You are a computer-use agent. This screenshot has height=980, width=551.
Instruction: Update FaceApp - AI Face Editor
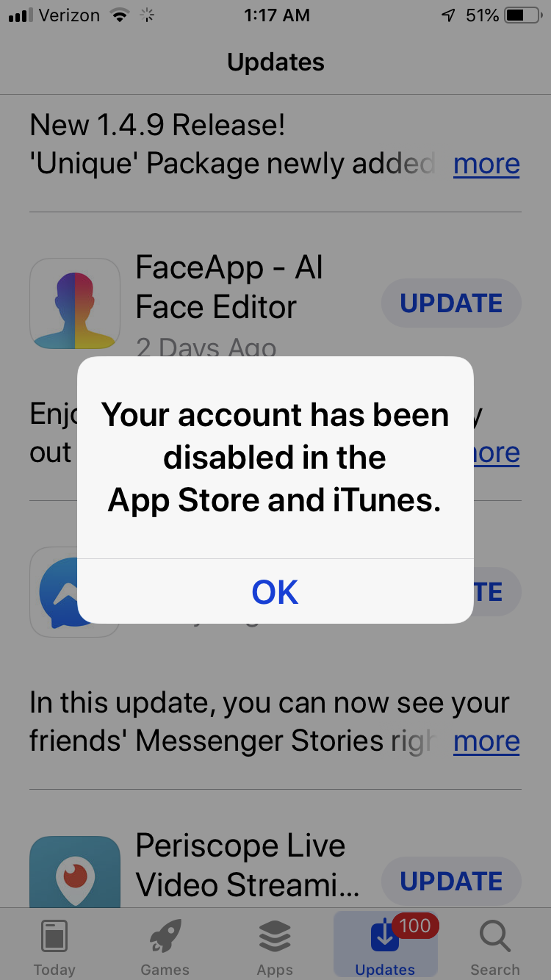tap(451, 303)
